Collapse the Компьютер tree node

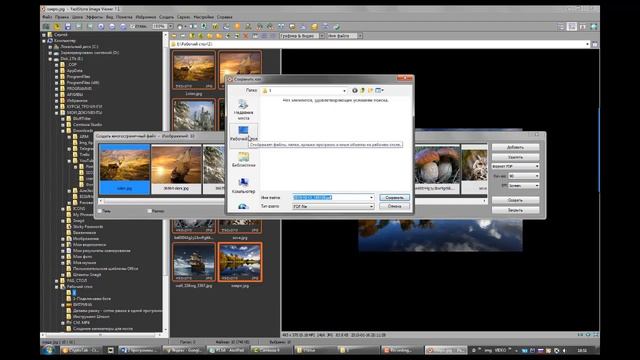44,41
